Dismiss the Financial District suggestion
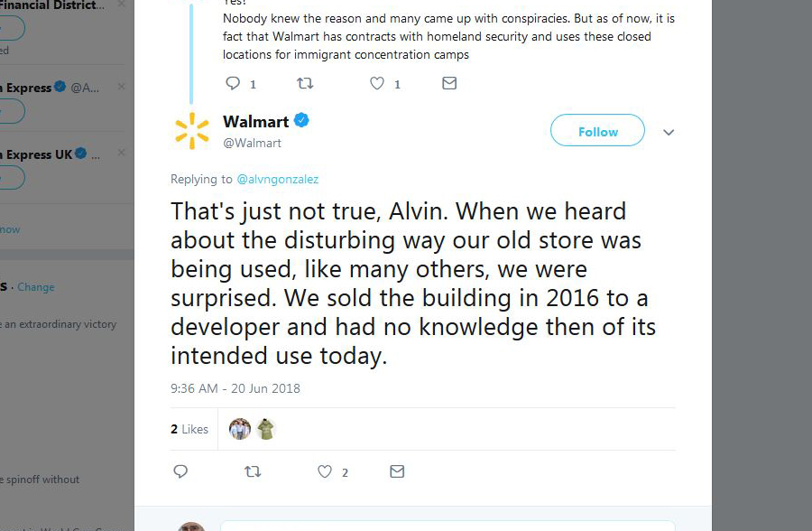 click(121, 5)
